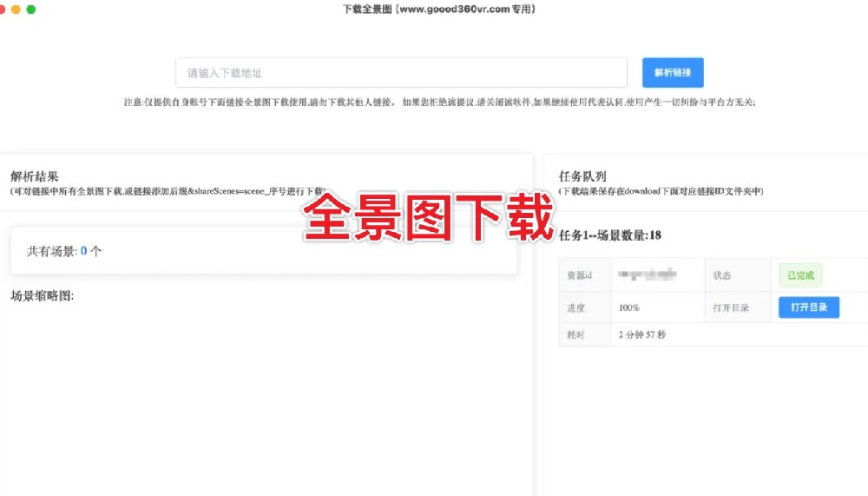868x496 pixels.
Task: Click the 2 分钟 57 秒 elapsed time
Action: pos(642,334)
